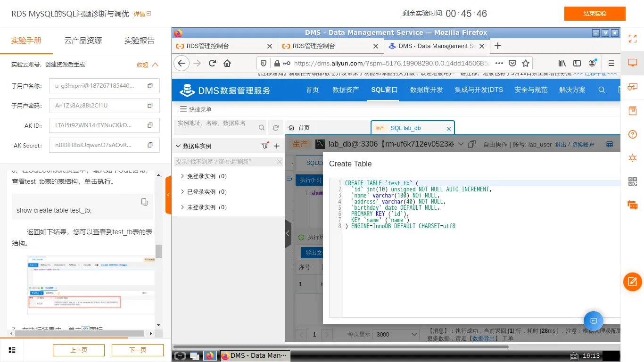644x362 pixels.
Task: Click the 执行(F8) button
Action: click(x=311, y=180)
